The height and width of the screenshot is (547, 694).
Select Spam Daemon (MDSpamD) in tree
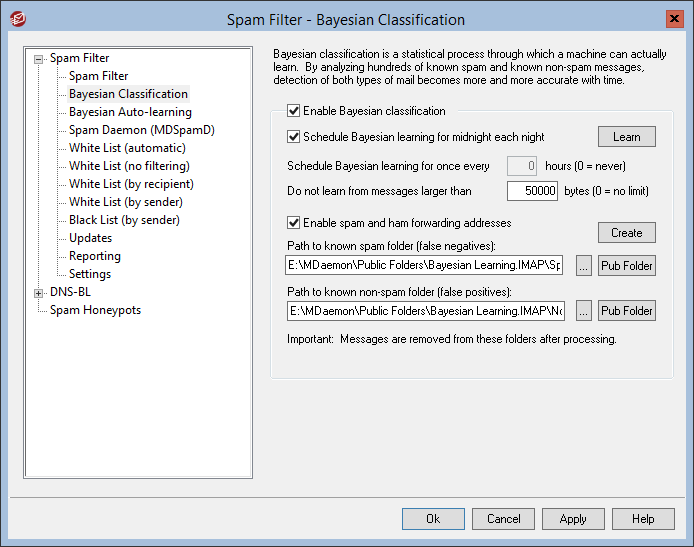[142, 130]
